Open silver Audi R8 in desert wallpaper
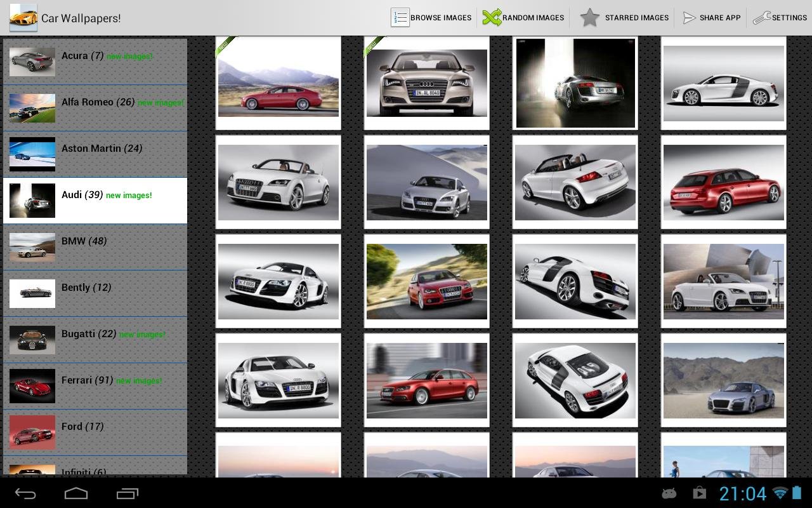The height and width of the screenshot is (508, 812). click(x=724, y=380)
